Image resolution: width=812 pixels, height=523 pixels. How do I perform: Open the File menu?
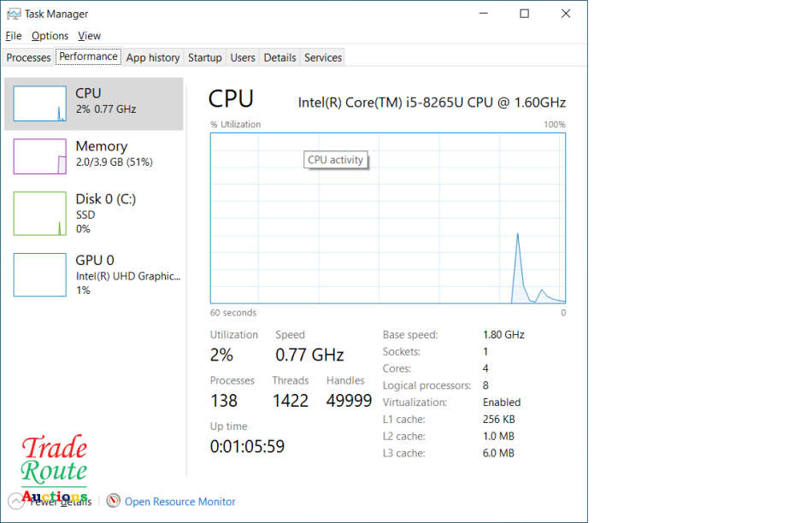click(x=14, y=36)
